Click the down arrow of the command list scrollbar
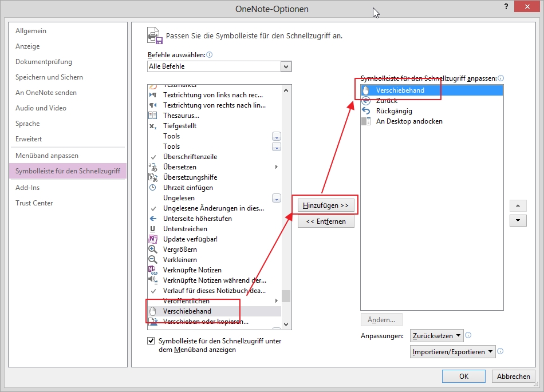This screenshot has height=392, width=544. click(x=287, y=323)
